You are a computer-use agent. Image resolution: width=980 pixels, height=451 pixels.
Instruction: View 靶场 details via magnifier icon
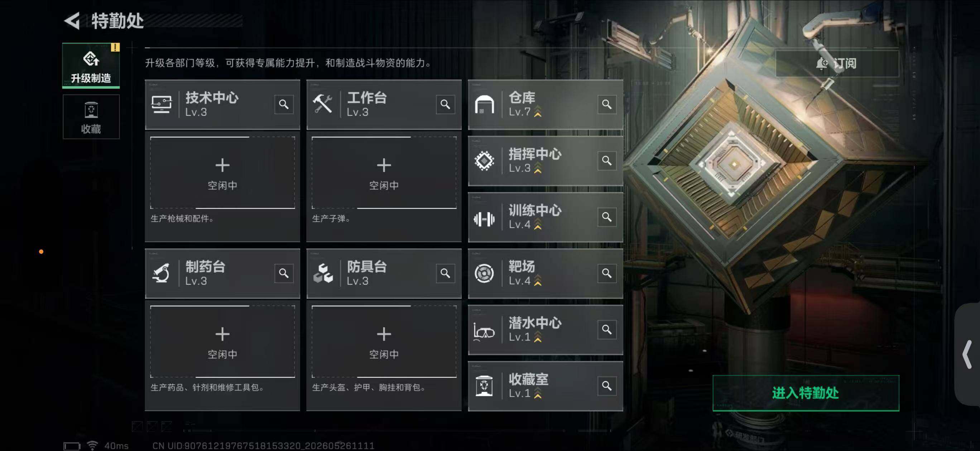(x=607, y=273)
